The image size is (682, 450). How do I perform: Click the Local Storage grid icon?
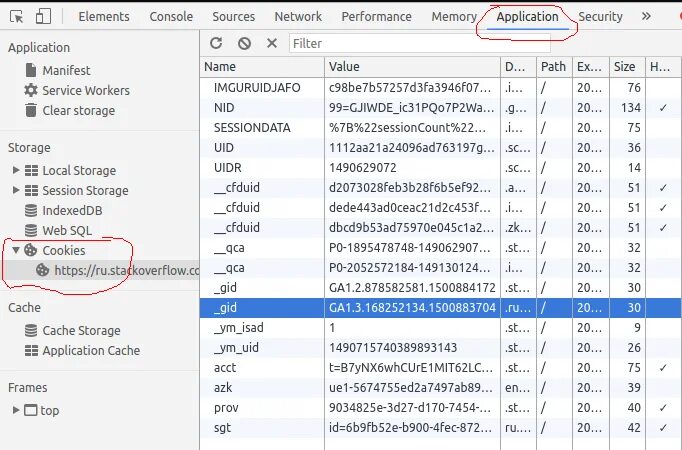(x=31, y=170)
